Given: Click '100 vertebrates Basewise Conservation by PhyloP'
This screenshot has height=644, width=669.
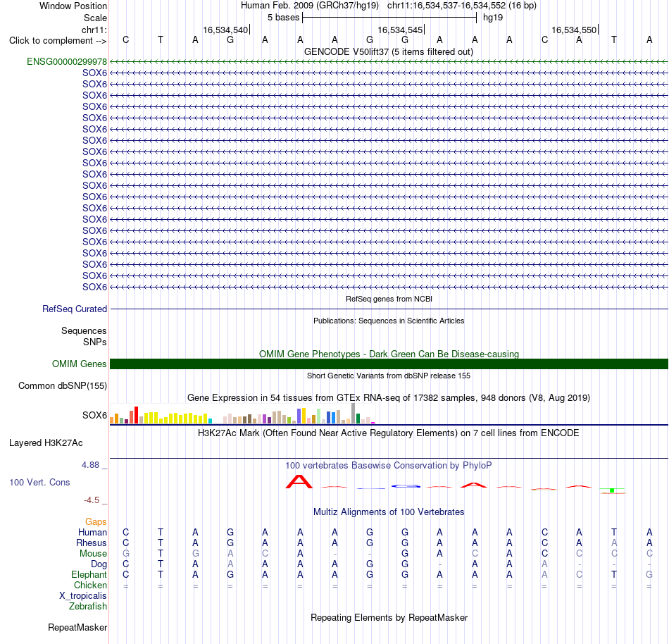Looking at the screenshot, I should 389,465.
